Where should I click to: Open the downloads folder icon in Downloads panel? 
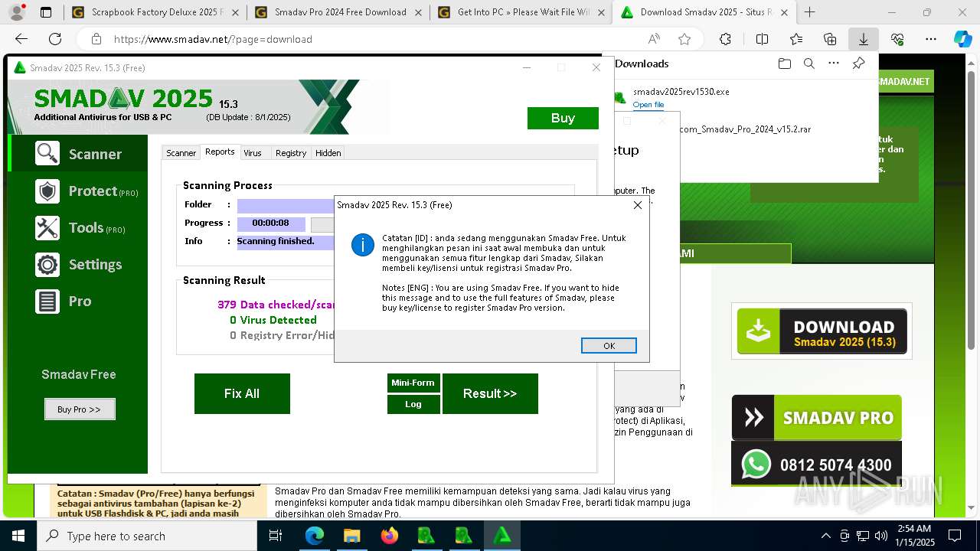point(784,64)
